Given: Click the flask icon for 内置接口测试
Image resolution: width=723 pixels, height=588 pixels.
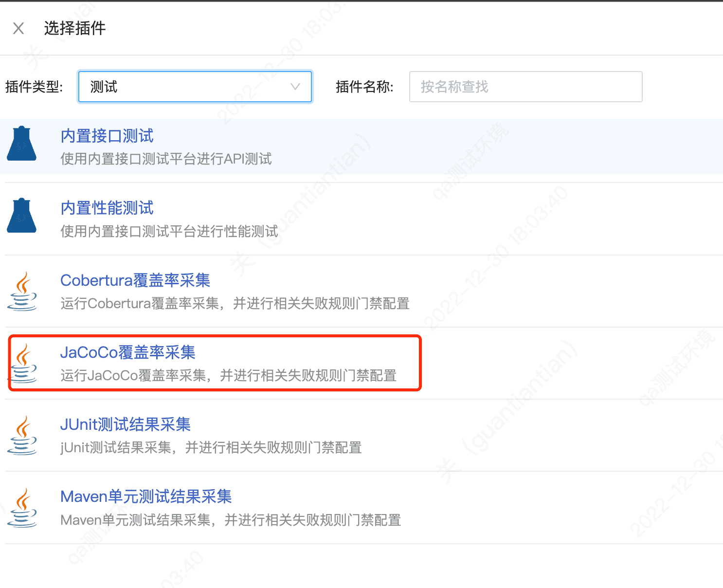Looking at the screenshot, I should (22, 144).
